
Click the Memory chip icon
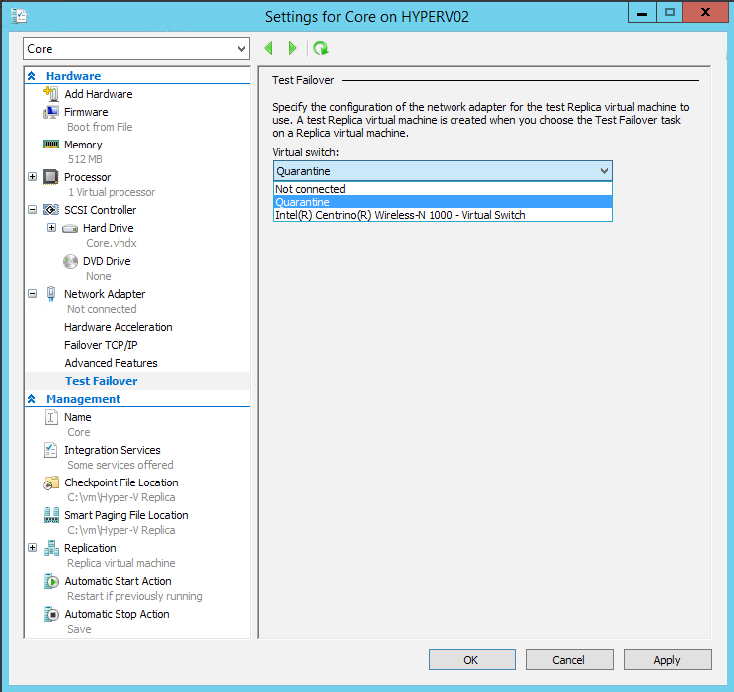[x=51, y=144]
